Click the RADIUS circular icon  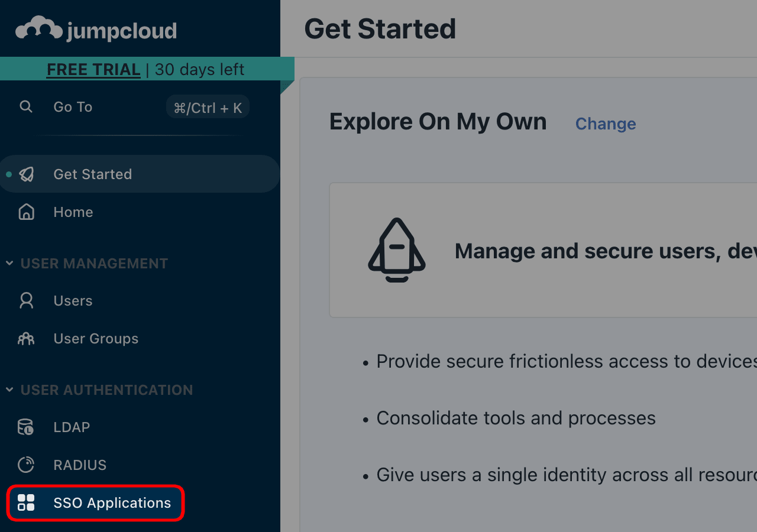point(26,465)
